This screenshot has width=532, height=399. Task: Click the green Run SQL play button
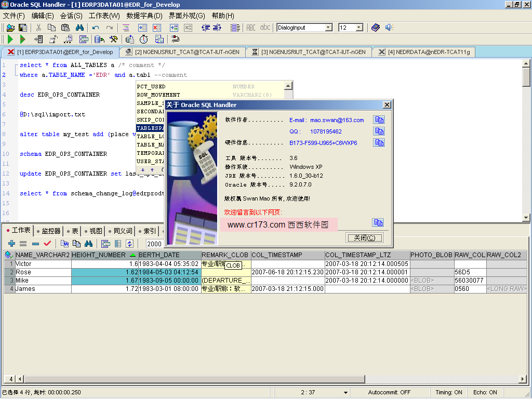[10, 39]
